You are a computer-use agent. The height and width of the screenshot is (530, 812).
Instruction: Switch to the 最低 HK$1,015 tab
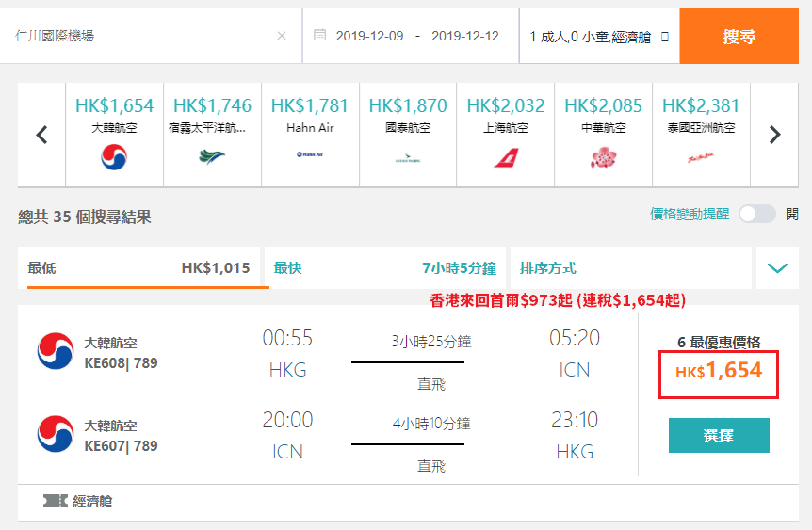tap(138, 267)
